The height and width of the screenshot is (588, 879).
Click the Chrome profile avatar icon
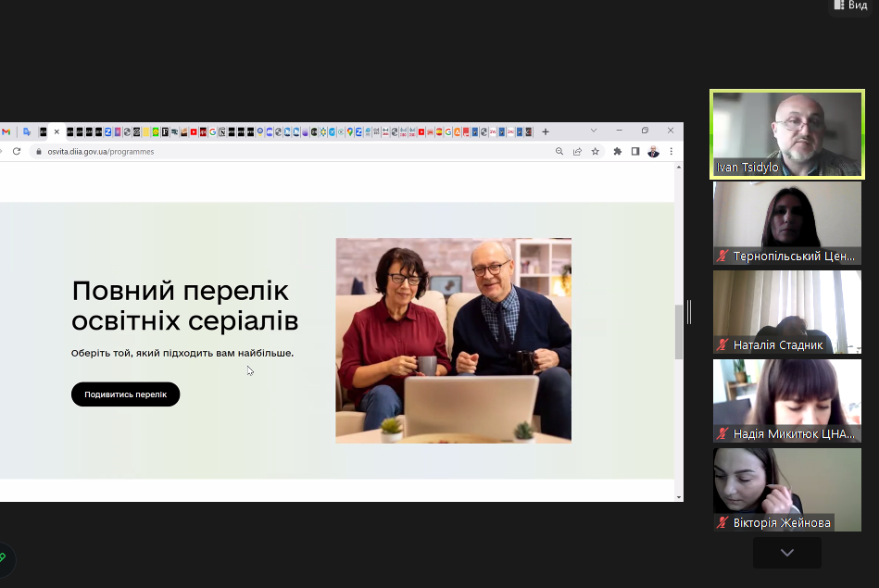click(x=653, y=151)
